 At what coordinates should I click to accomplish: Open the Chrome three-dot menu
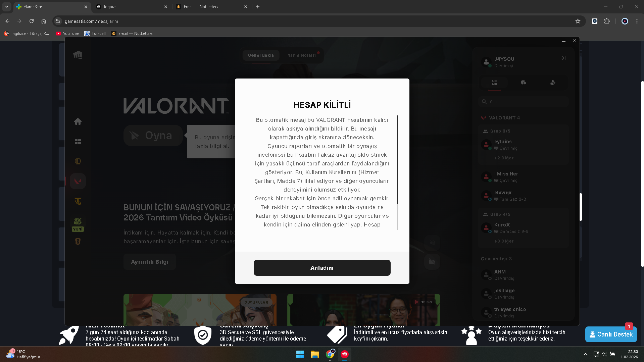click(637, 21)
